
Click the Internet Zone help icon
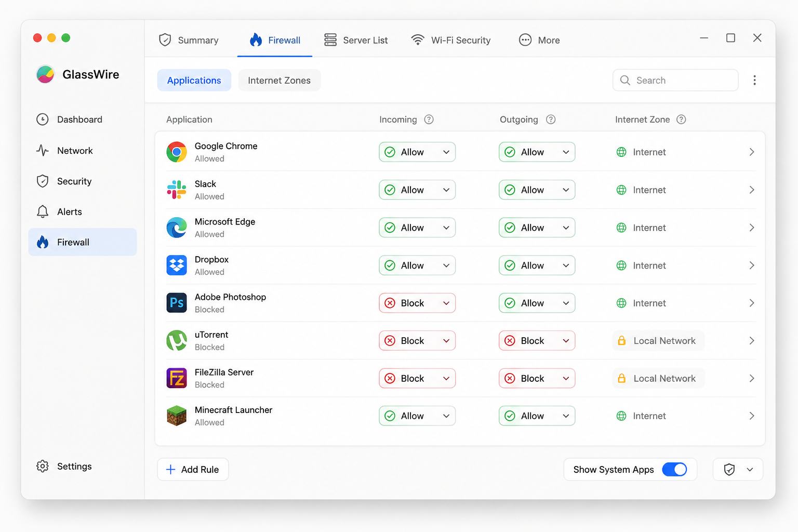tap(681, 119)
